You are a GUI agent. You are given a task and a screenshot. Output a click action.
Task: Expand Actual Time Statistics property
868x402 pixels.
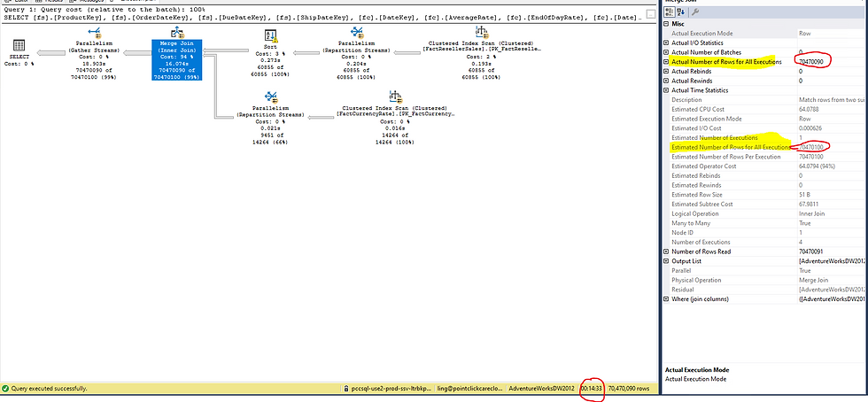tap(666, 90)
